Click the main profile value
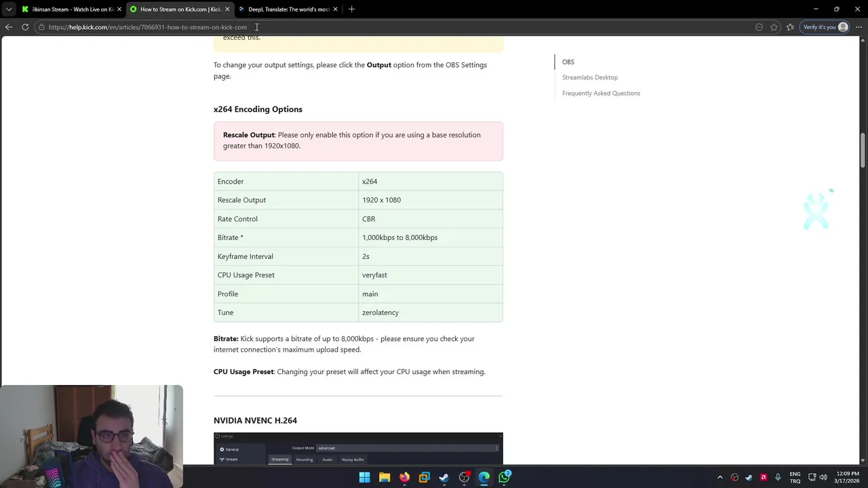The image size is (868, 488). 431,293
